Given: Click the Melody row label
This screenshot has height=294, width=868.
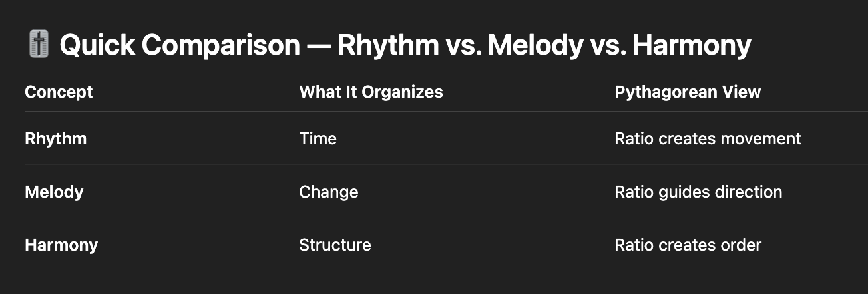Looking at the screenshot, I should (54, 192).
